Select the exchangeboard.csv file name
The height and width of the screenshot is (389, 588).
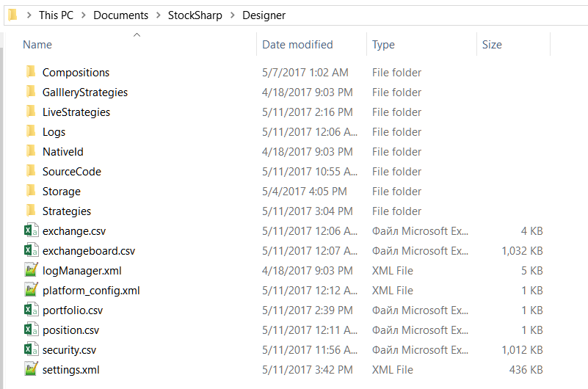pyautogui.click(x=89, y=251)
